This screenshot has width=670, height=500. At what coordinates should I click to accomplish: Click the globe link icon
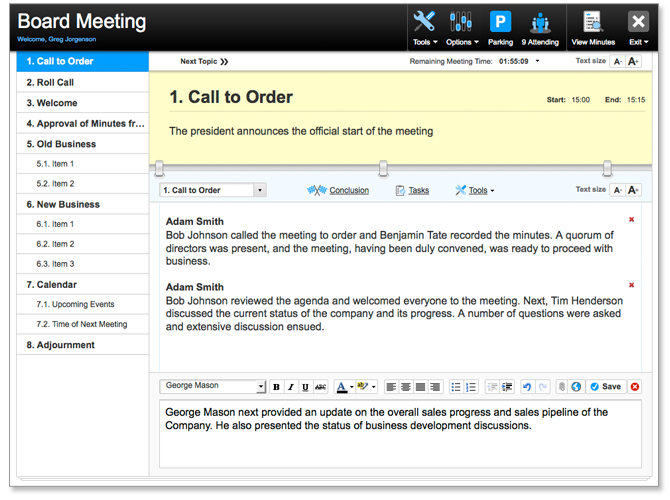click(x=576, y=387)
